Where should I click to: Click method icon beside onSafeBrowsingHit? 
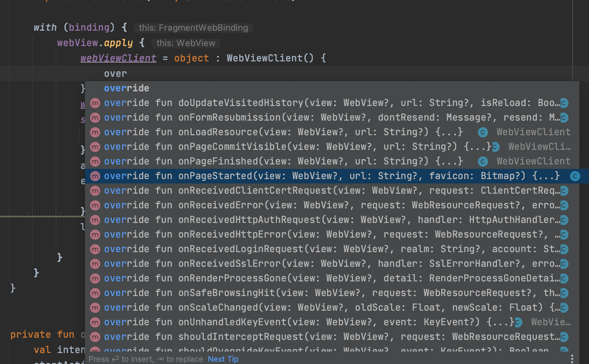coord(95,293)
